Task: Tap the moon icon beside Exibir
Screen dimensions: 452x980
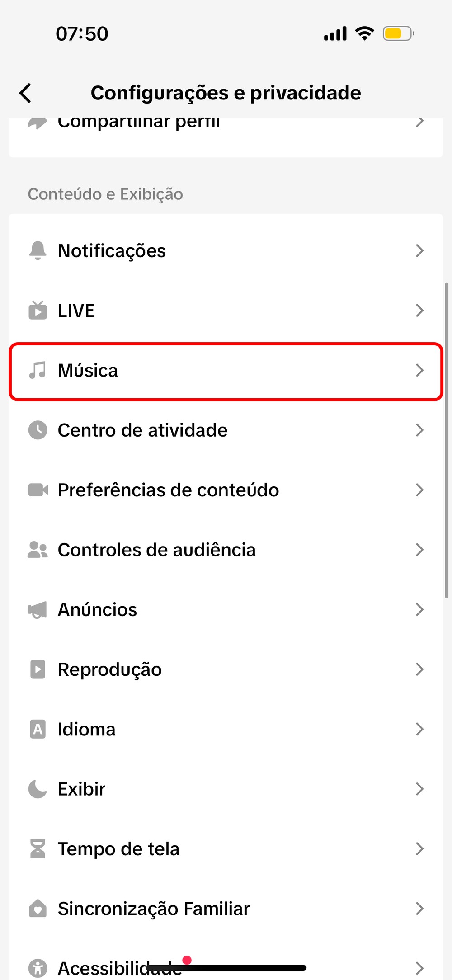Action: tap(38, 789)
